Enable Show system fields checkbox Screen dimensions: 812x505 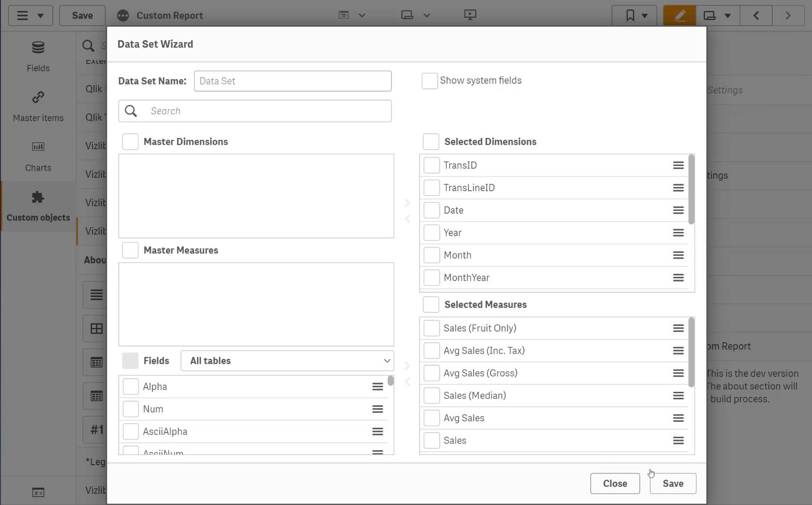click(429, 81)
